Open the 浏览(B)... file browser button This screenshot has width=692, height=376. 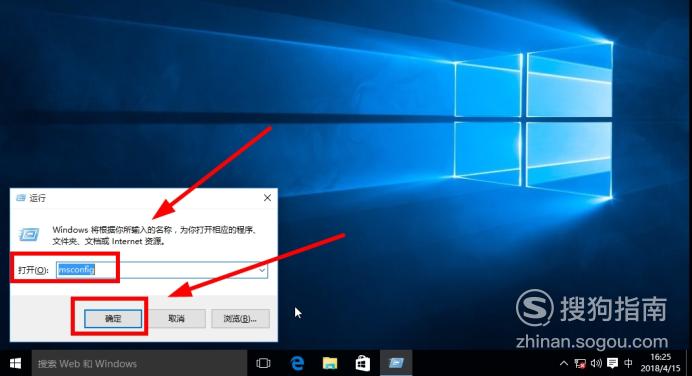tap(240, 318)
